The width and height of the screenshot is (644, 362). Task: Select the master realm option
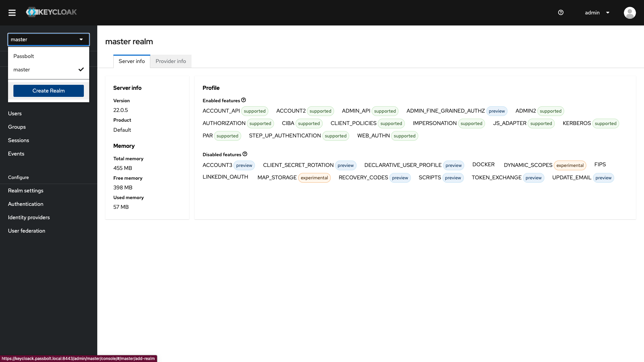(22, 69)
